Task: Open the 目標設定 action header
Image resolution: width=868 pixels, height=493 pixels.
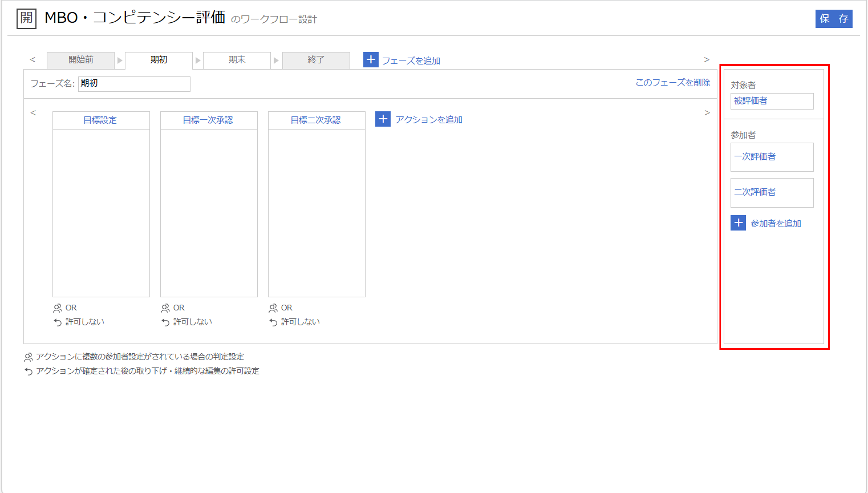Action: coord(101,120)
